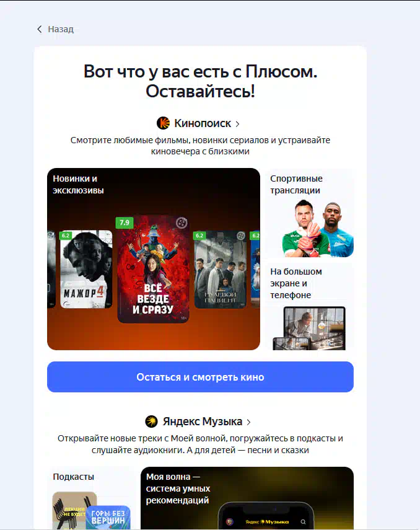Viewport: 420px width, 530px height.
Task: Select the Нулевой пациент poster
Action: pyautogui.click(x=221, y=270)
